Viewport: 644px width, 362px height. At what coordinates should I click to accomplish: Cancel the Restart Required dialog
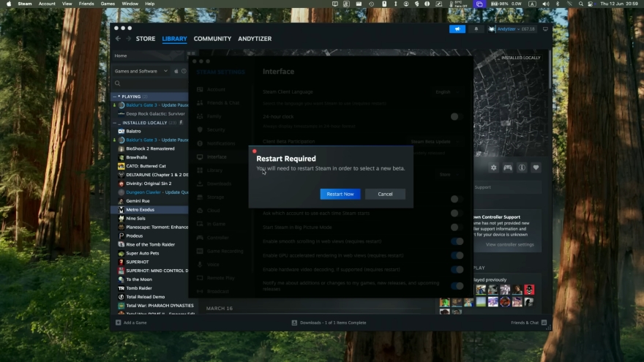coord(385,194)
